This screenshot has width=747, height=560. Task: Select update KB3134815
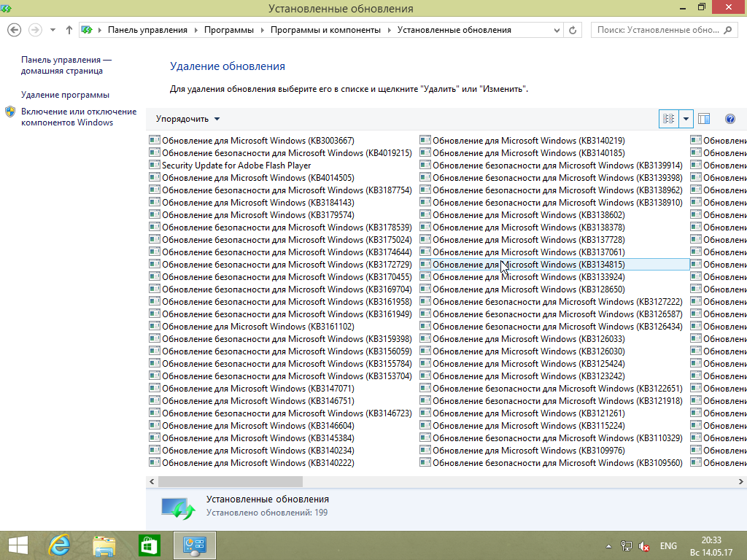[554, 264]
